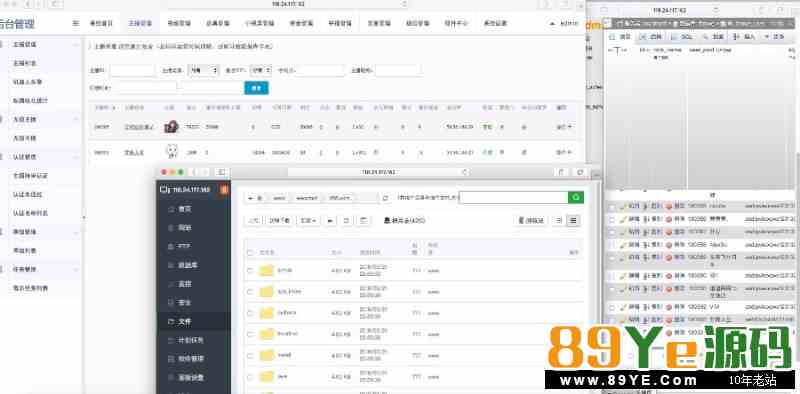
Task: Click sidebar toggle in front Safari window
Action: pyautogui.click(x=221, y=173)
